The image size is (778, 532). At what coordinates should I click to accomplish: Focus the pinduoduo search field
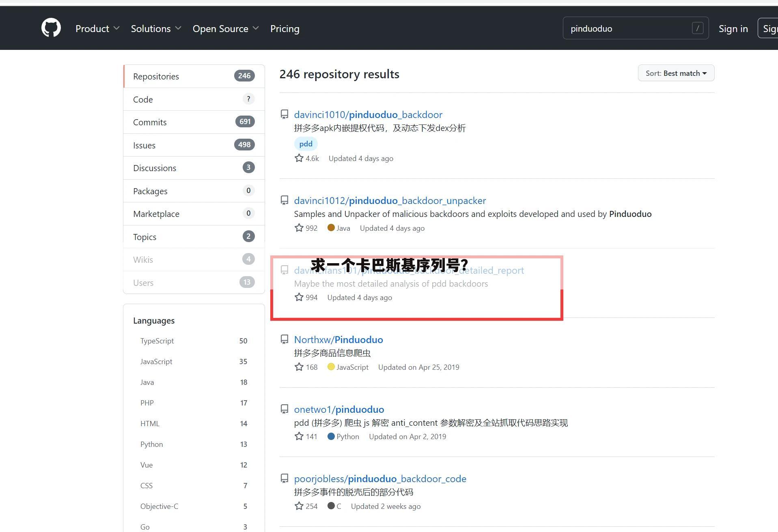point(636,28)
